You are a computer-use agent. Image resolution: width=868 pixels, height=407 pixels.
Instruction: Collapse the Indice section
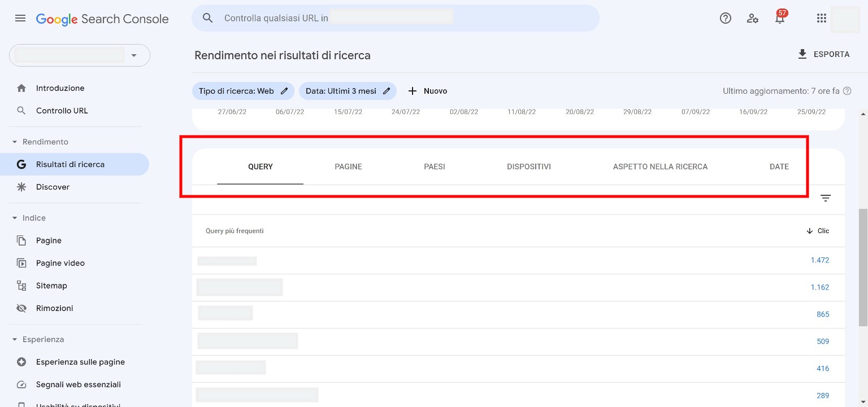point(15,218)
